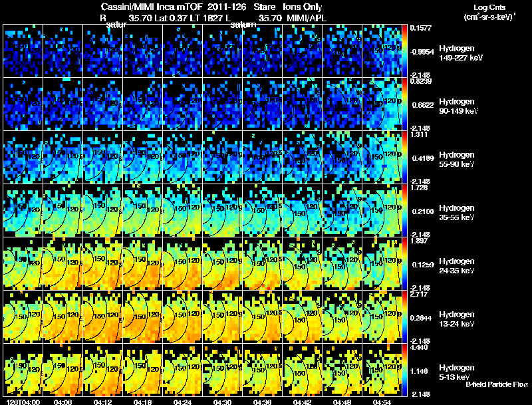Screen dimensions: 532x405
Task: Click the colorbar value '0.4169'
Action: click(423, 158)
